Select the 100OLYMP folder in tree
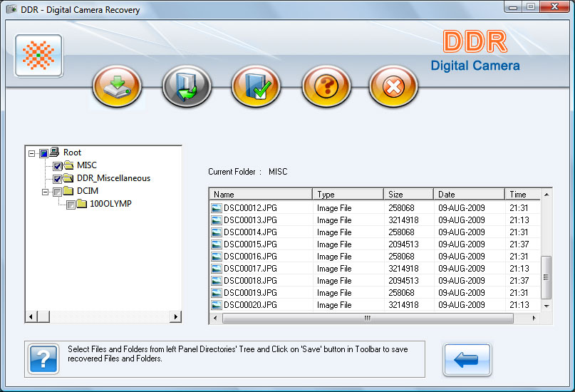The width and height of the screenshot is (575, 392). pos(110,204)
